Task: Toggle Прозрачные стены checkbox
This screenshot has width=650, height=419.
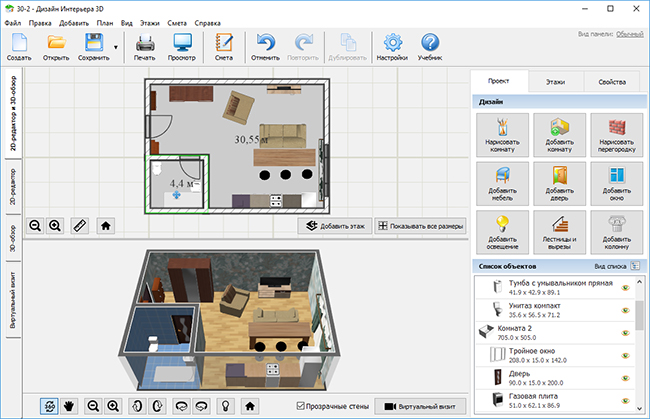Action: (301, 406)
